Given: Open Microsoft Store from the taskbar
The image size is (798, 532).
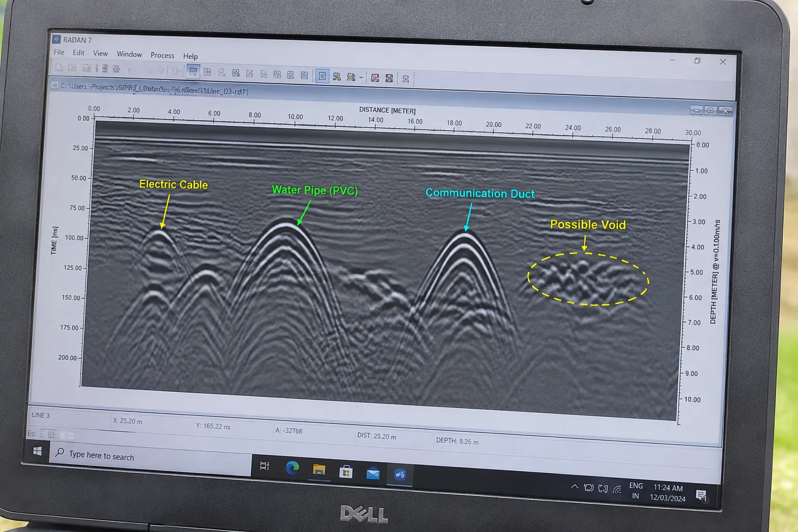Looking at the screenshot, I should coord(345,472).
